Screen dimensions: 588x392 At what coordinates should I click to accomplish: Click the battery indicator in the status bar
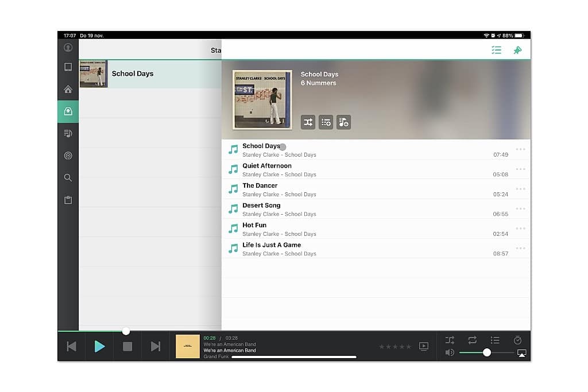pos(519,36)
